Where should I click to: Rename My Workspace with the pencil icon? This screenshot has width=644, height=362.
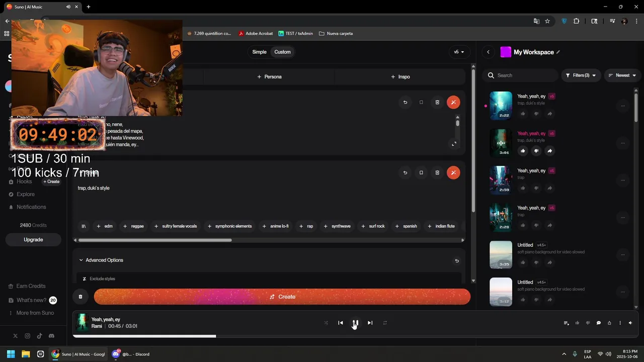pyautogui.click(x=558, y=52)
